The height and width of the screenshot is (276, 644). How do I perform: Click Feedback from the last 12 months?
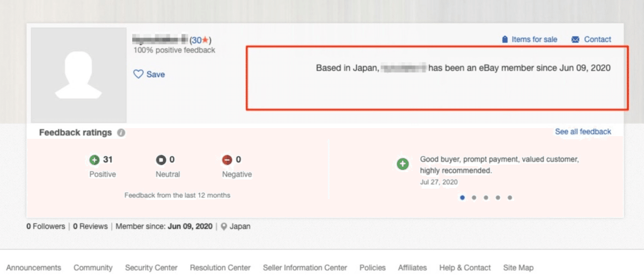pyautogui.click(x=177, y=196)
